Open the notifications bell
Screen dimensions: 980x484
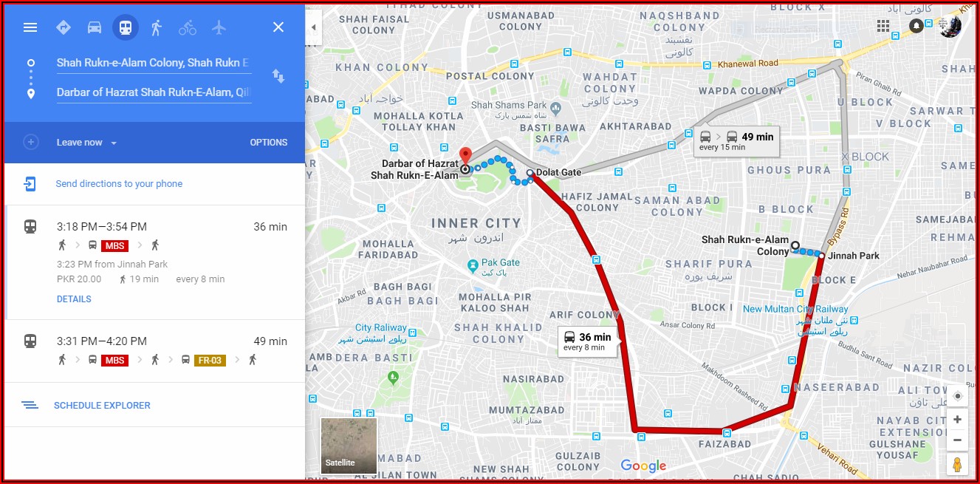pos(916,26)
